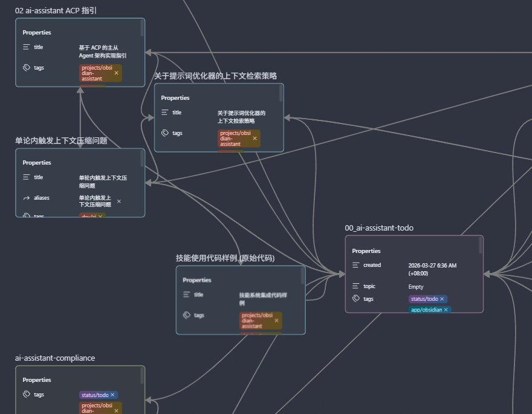Click tags icon in ai-assistant-compliance card

(x=27, y=394)
